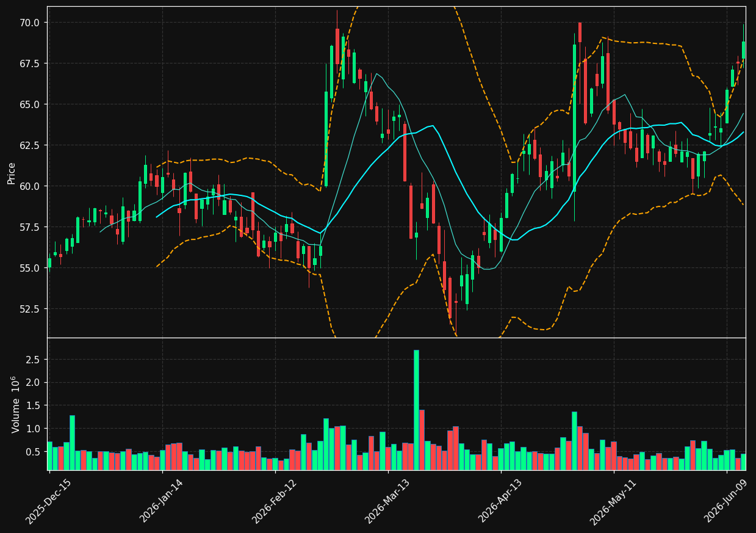Click the 2026-Jan-14 date label
The image size is (756, 533).
[161, 501]
